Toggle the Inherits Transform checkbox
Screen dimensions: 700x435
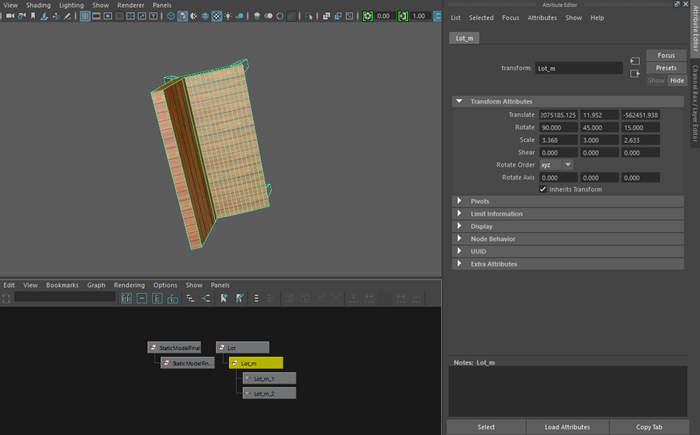click(x=543, y=189)
